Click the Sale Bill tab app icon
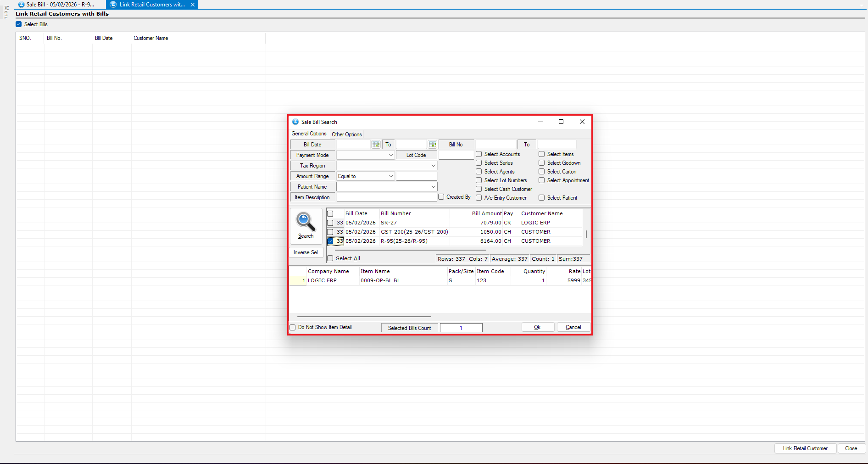The height and width of the screenshot is (464, 868). pos(21,5)
